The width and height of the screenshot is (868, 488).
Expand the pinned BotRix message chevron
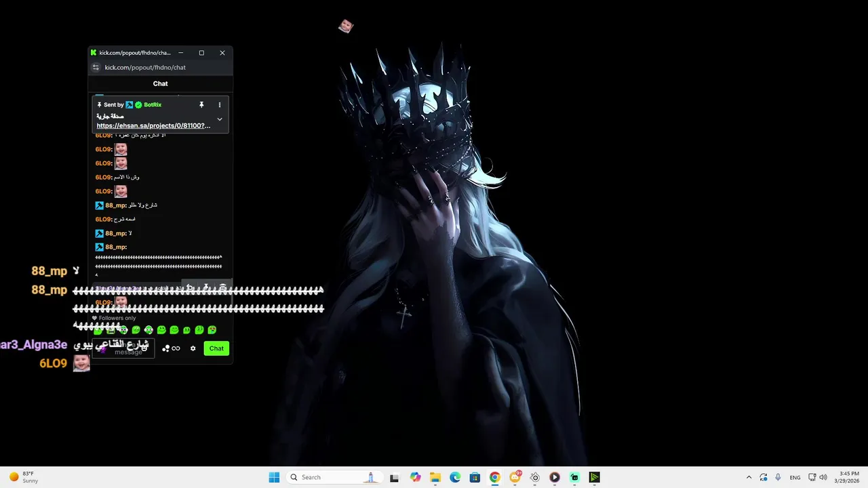[x=219, y=119]
